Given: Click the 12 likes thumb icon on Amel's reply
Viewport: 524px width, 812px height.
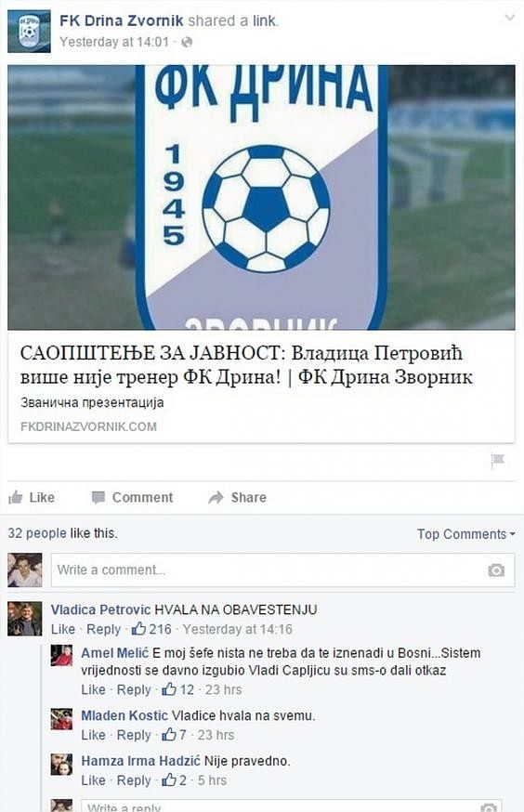Looking at the screenshot, I should coord(169,689).
